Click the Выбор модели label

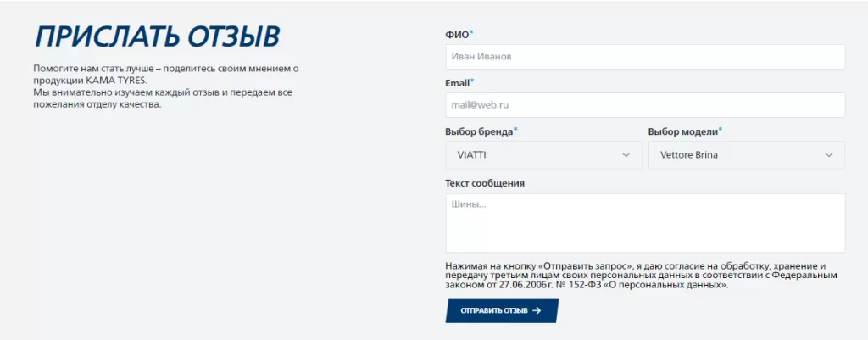[682, 132]
